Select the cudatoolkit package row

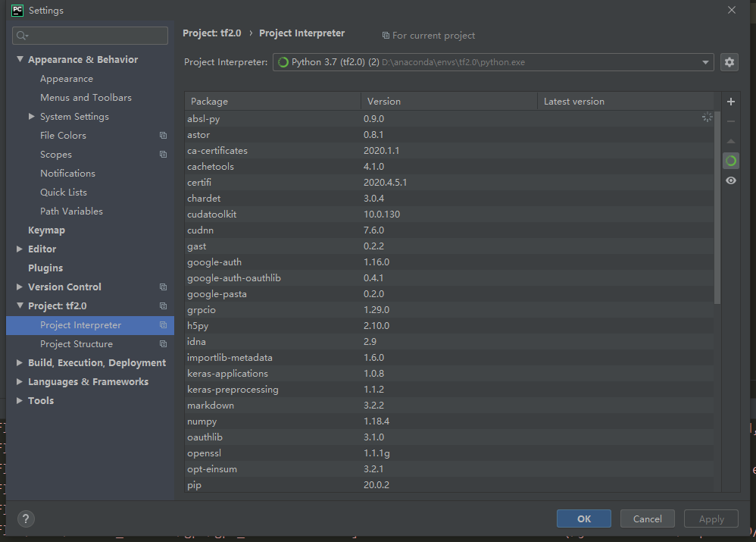tap(449, 215)
